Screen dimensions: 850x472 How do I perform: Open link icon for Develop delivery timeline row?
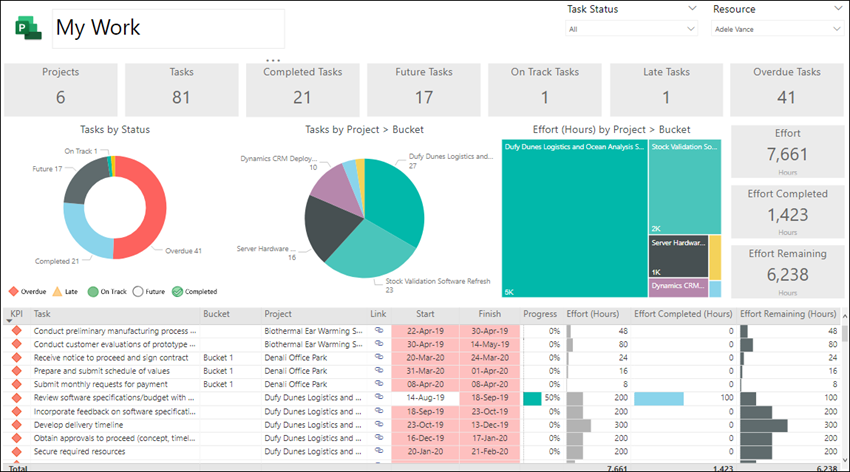coord(379,424)
